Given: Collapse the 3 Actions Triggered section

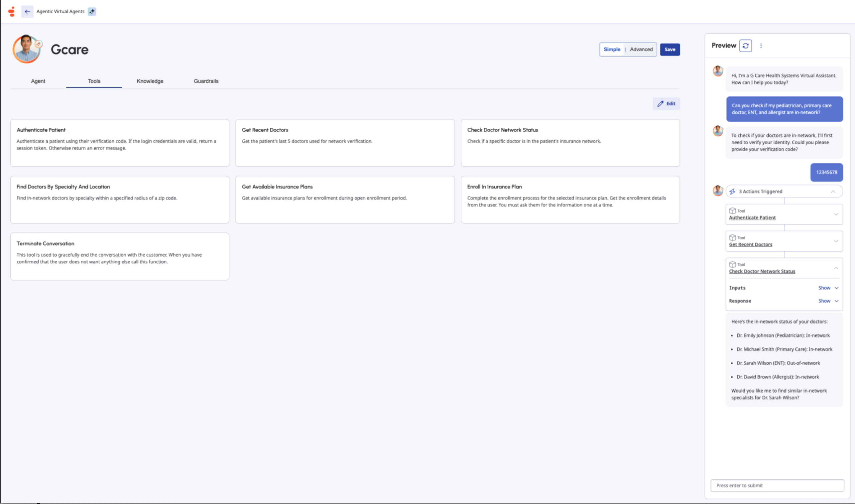Looking at the screenshot, I should (x=833, y=191).
